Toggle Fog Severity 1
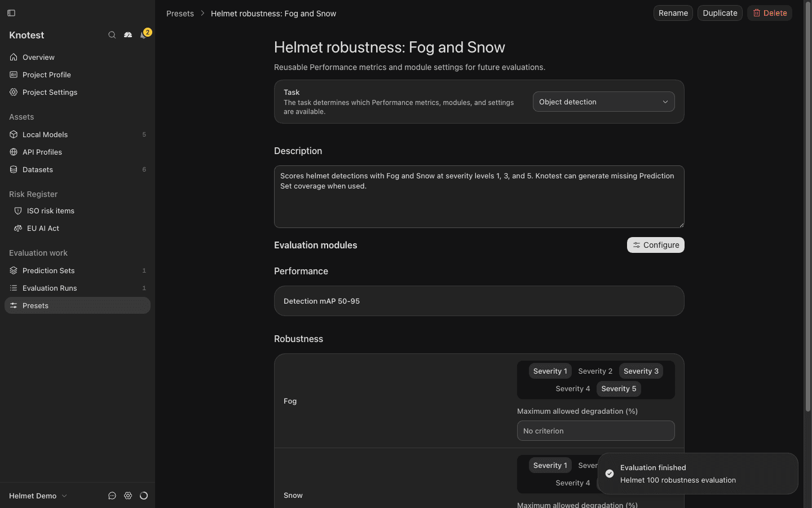 (550, 371)
